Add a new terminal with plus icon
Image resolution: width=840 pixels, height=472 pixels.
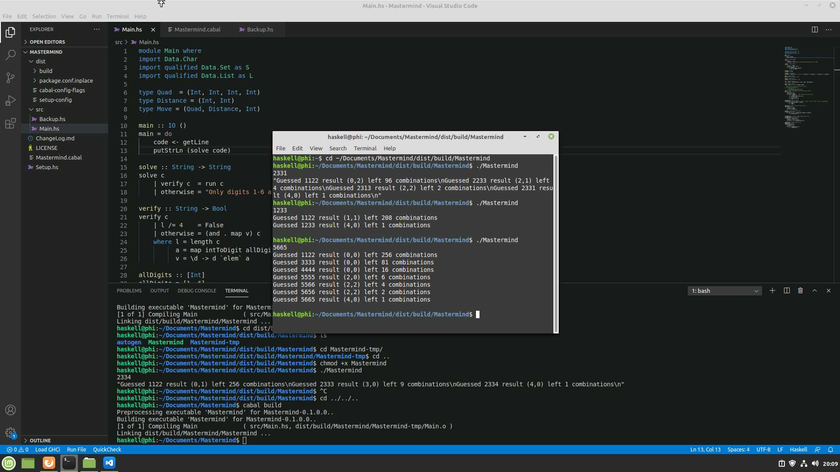click(x=772, y=290)
